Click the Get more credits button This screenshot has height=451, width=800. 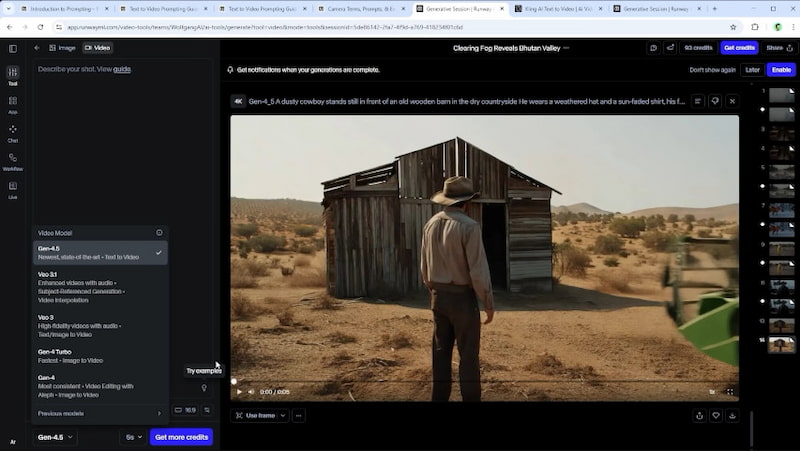point(181,437)
